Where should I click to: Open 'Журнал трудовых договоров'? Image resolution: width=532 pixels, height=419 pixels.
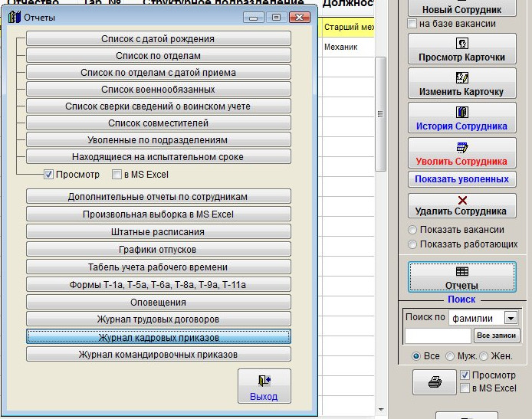[159, 319]
